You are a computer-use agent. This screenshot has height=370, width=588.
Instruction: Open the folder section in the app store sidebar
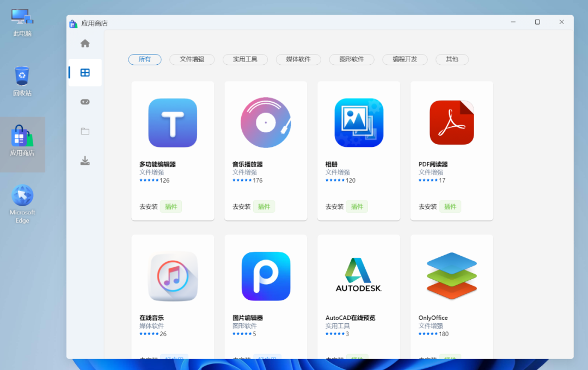click(85, 131)
